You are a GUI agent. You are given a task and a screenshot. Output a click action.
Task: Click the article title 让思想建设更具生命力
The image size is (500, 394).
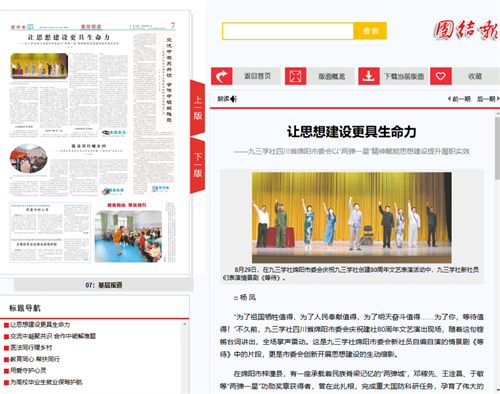[x=352, y=132]
